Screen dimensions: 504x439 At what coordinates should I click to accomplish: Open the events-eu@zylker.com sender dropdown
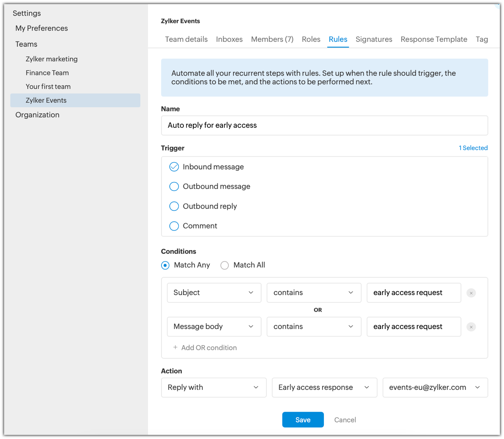point(435,387)
